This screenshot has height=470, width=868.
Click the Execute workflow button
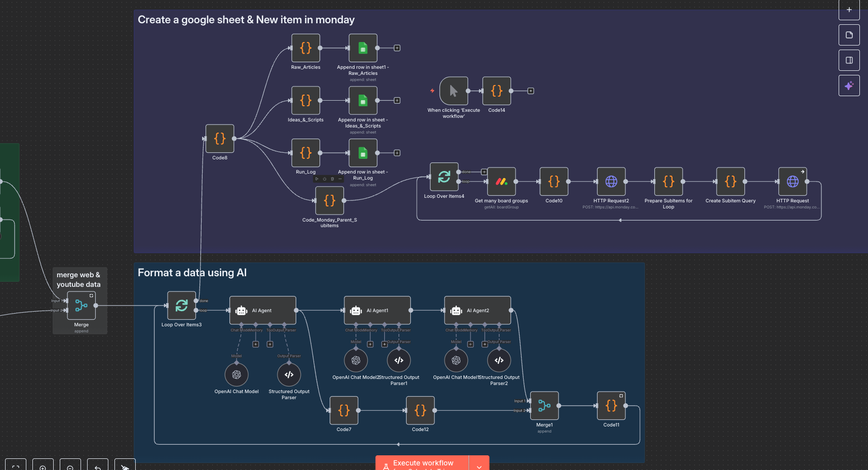(x=422, y=463)
